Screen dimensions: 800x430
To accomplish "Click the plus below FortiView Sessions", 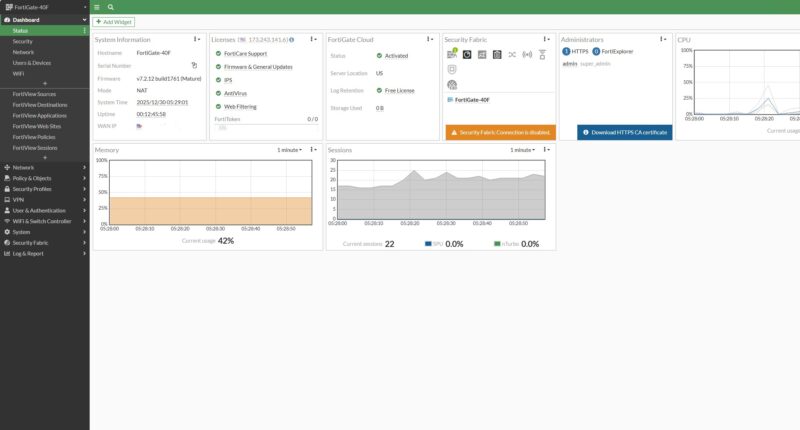I will tap(45, 158).
